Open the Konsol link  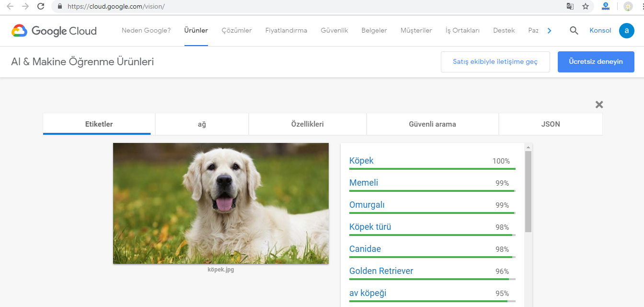(600, 30)
